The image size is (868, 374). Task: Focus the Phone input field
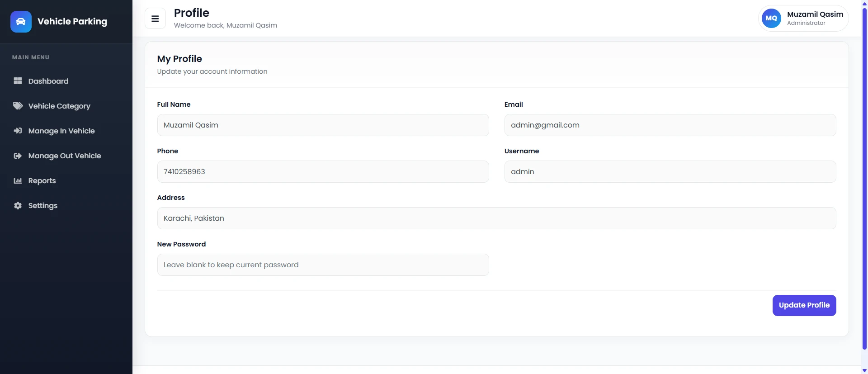(x=323, y=172)
